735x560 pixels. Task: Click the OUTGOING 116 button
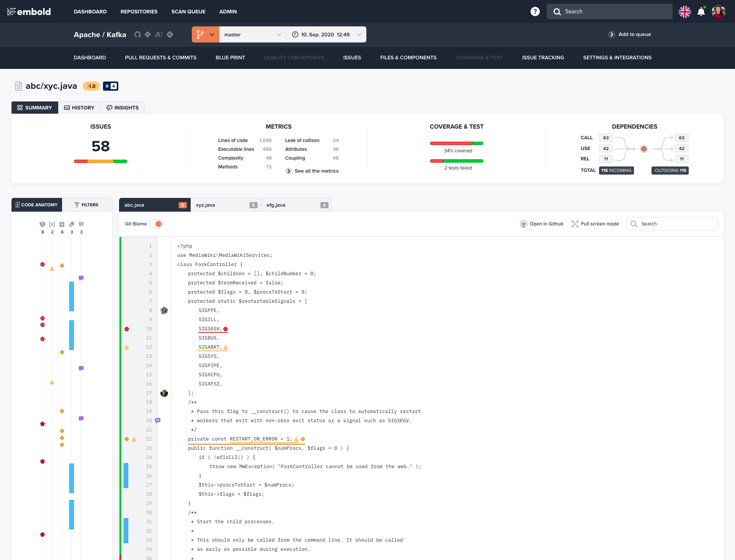coord(670,170)
